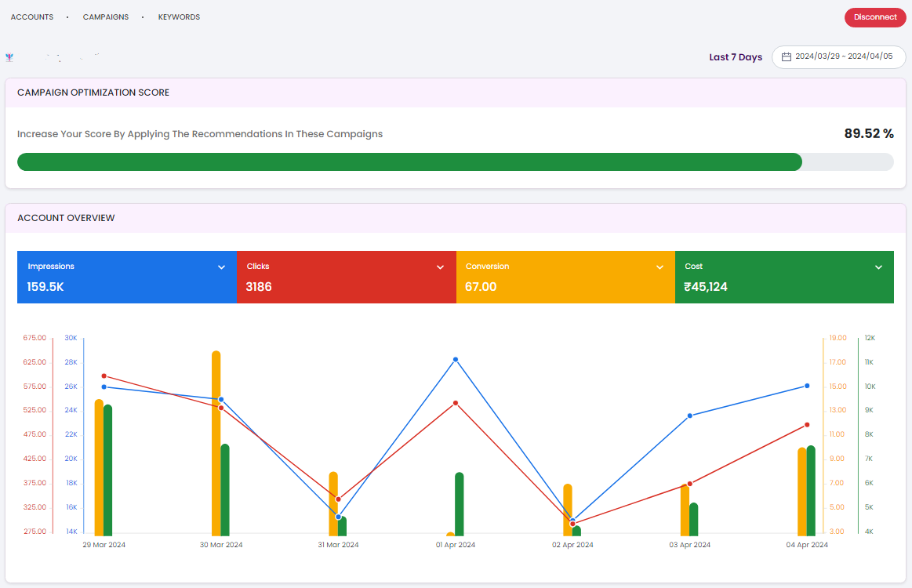Screen dimensions: 912x588
Task: Click the Cost card showing ₹45,124
Action: pyautogui.click(x=784, y=277)
